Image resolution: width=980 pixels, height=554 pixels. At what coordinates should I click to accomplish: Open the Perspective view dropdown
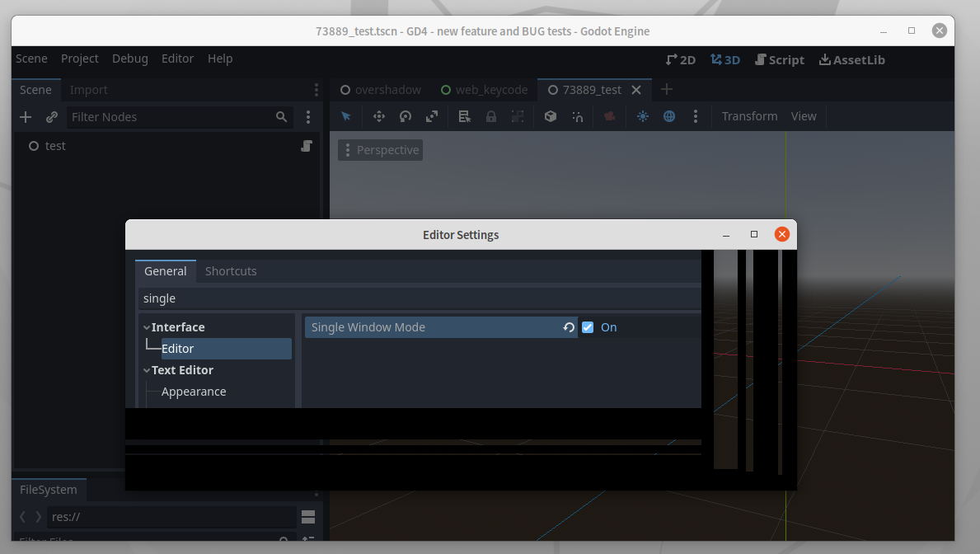coord(380,149)
